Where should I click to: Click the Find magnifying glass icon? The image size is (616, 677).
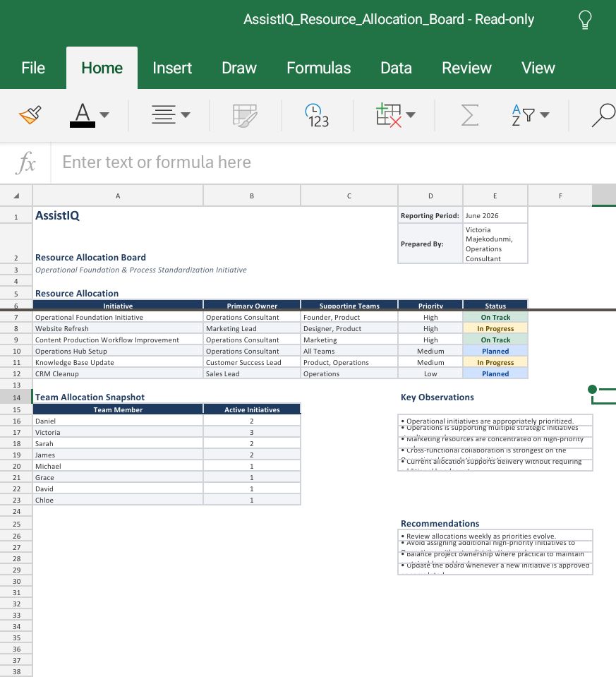pyautogui.click(x=603, y=115)
